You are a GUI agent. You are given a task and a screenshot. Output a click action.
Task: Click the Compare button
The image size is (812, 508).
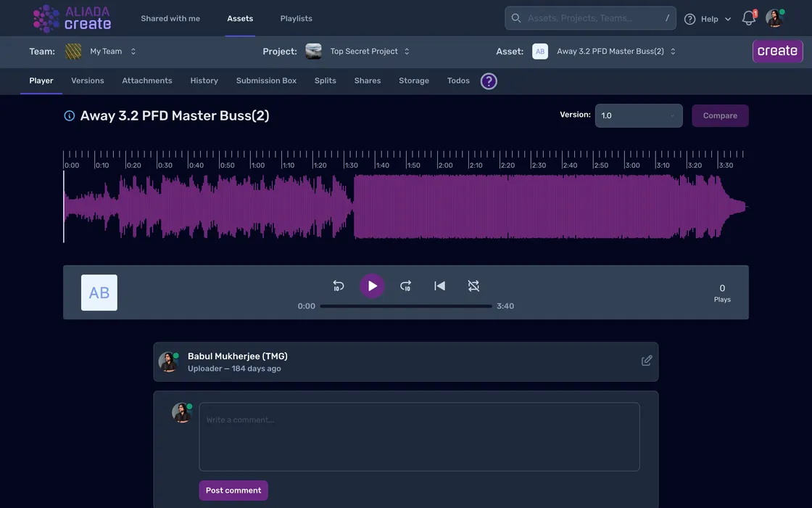click(x=720, y=116)
